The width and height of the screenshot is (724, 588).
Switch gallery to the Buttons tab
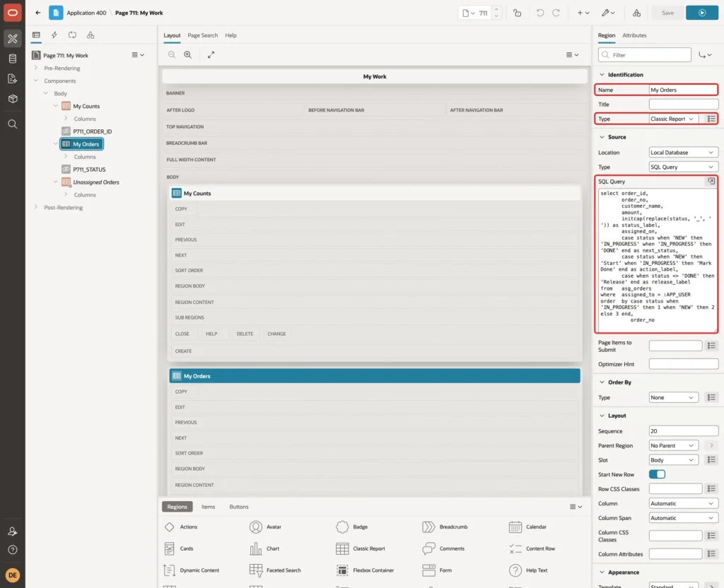click(x=239, y=506)
